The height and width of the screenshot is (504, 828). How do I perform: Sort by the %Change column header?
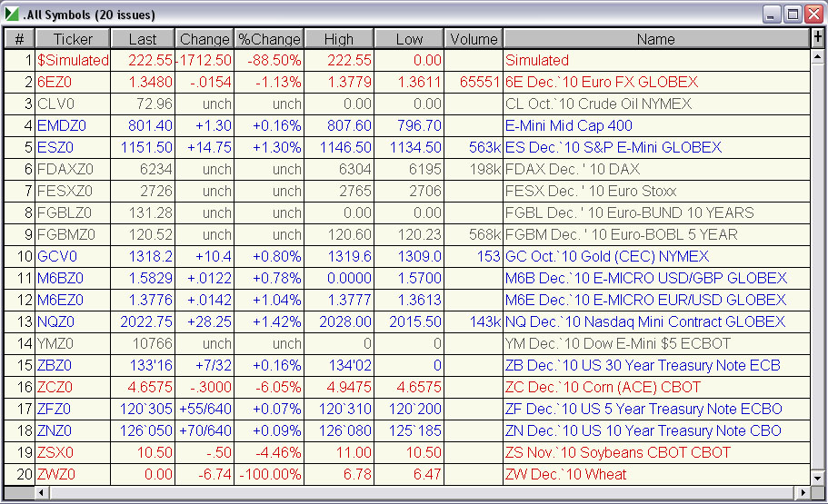(x=269, y=39)
